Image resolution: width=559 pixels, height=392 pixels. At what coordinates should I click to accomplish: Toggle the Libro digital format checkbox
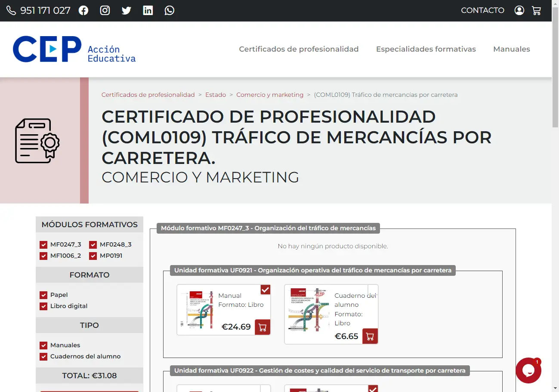pyautogui.click(x=43, y=306)
